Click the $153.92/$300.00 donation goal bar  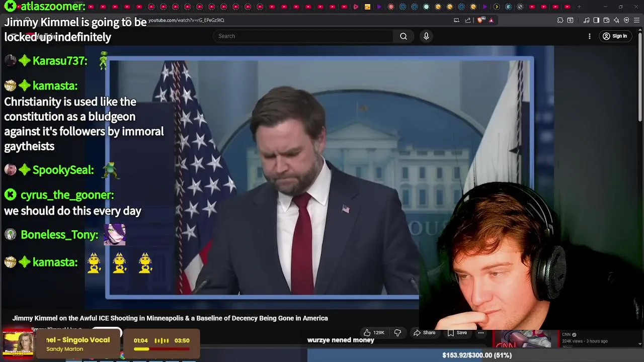476,355
